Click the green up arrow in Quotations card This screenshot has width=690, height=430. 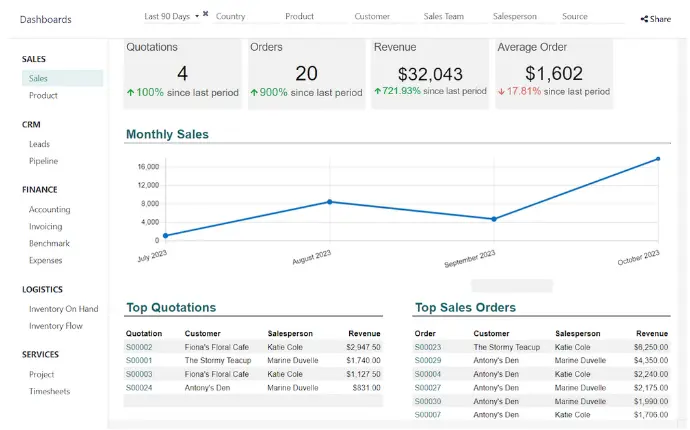coord(130,92)
